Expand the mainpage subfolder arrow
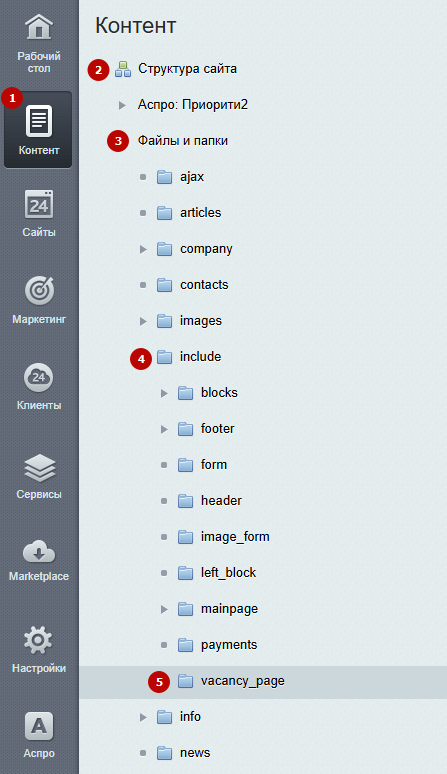Viewport: 447px width, 774px height. (164, 610)
